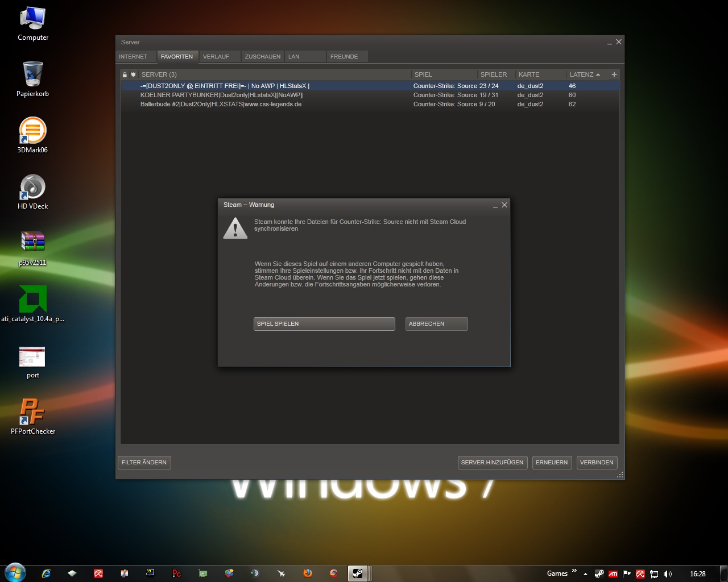Click the active Steam taskbar button

pyautogui.click(x=358, y=573)
